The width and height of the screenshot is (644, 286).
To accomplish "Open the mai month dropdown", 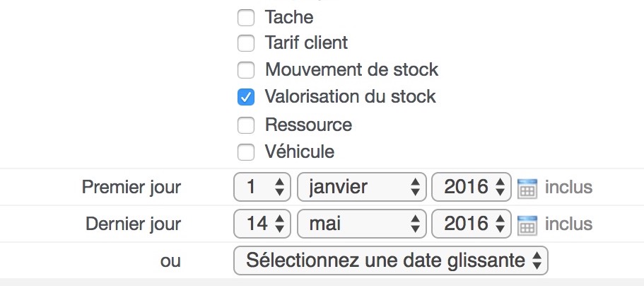I will [361, 224].
